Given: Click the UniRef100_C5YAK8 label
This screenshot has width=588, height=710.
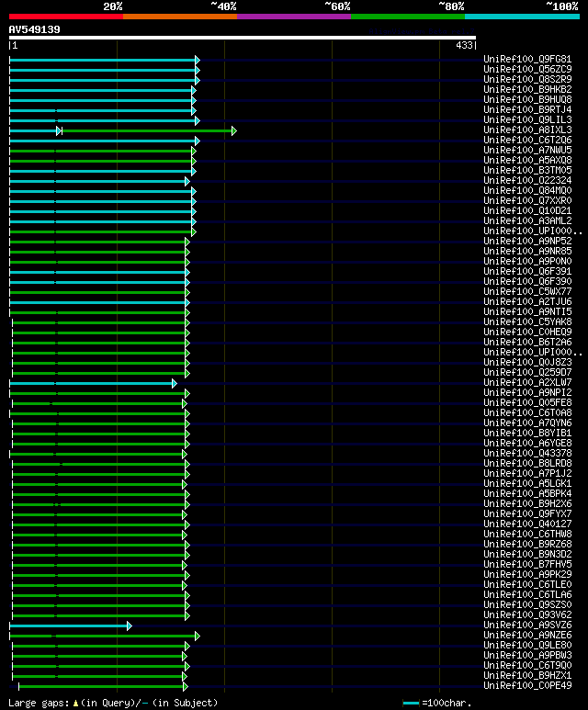Looking at the screenshot, I should coord(527,322).
